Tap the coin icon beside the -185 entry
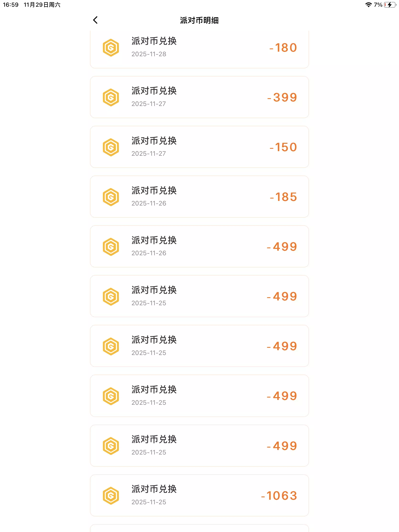The width and height of the screenshot is (399, 532). tap(111, 197)
